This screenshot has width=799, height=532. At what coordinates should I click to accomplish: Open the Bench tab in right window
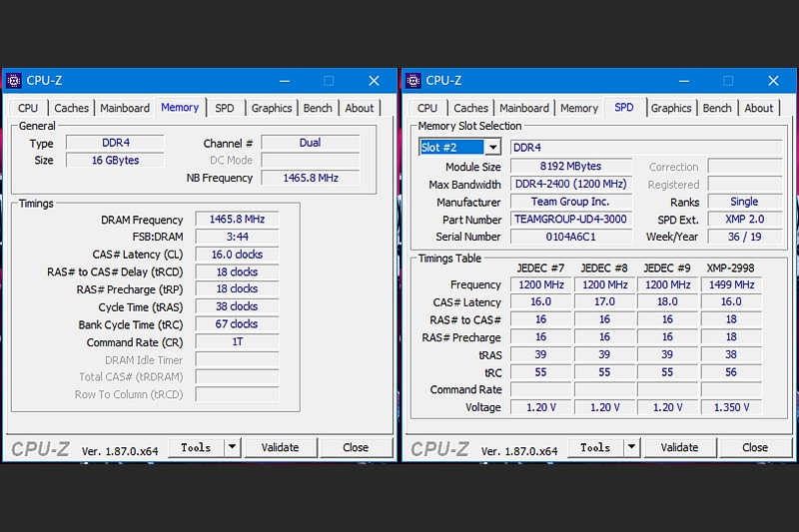point(717,108)
